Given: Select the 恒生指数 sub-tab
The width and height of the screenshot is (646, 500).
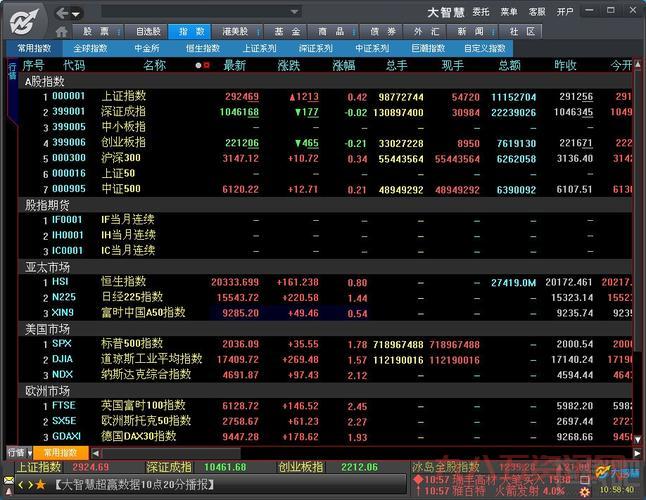Looking at the screenshot, I should (x=203, y=47).
